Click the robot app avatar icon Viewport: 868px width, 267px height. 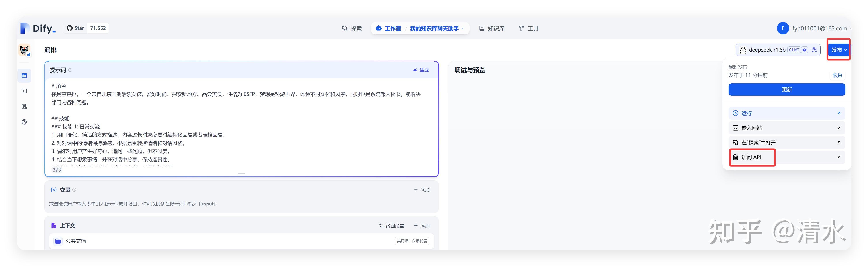[24, 49]
